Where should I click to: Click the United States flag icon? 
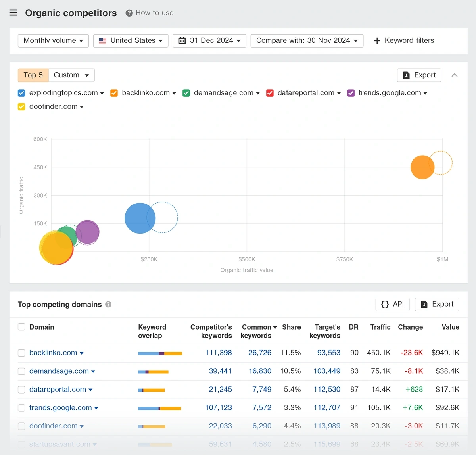(x=102, y=40)
